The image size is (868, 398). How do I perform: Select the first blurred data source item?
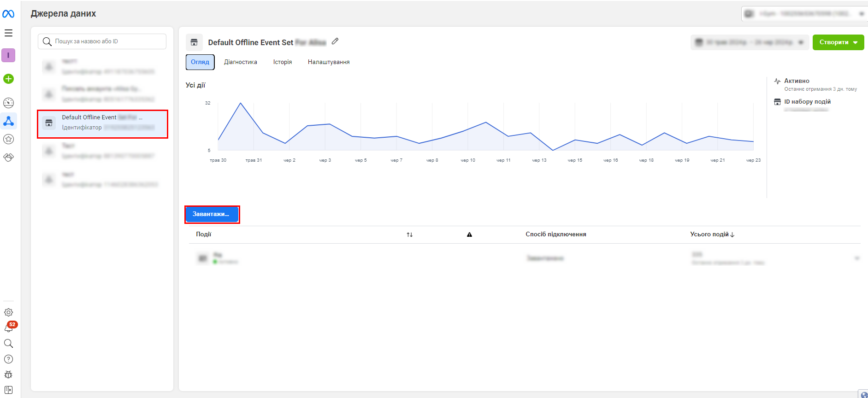point(102,66)
